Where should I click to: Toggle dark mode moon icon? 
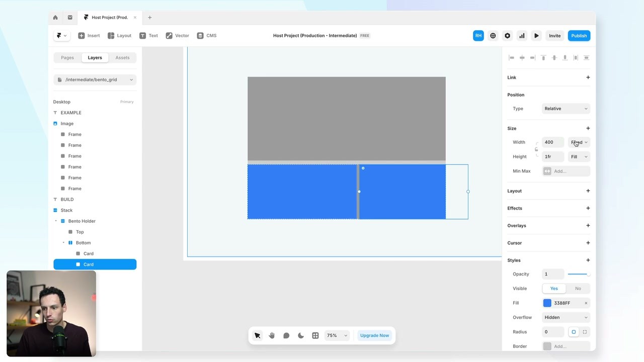pyautogui.click(x=301, y=335)
